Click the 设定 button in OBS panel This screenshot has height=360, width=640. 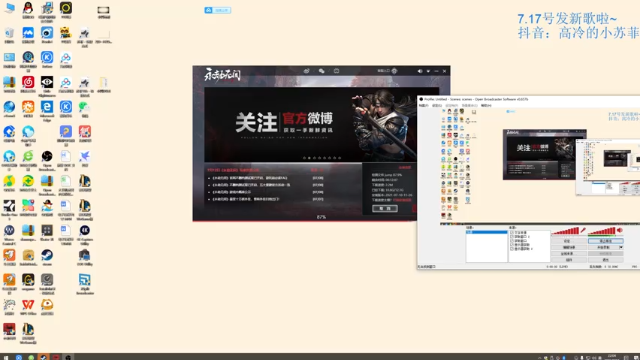(x=568, y=241)
